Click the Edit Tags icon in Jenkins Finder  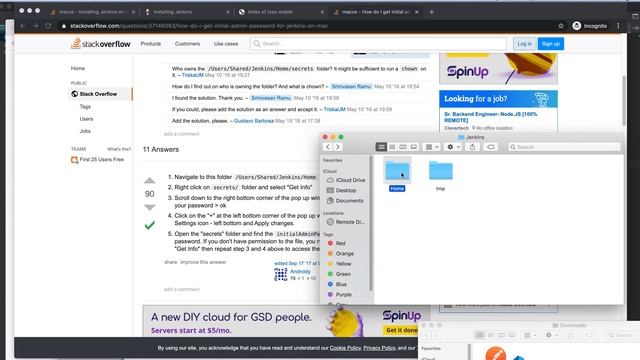(491, 147)
